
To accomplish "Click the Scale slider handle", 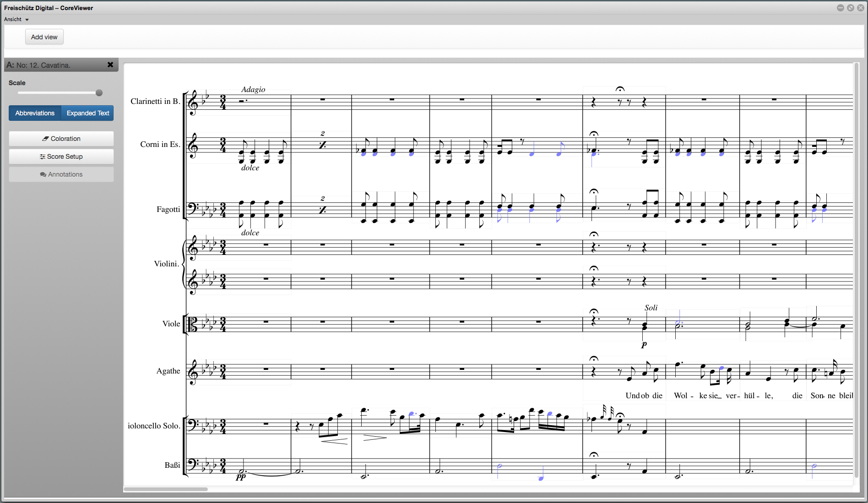I will tap(99, 93).
